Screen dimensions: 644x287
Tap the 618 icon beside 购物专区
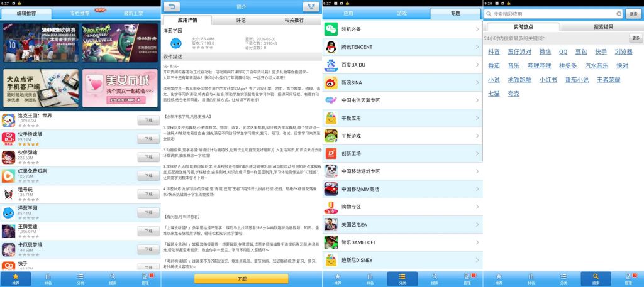click(x=331, y=207)
